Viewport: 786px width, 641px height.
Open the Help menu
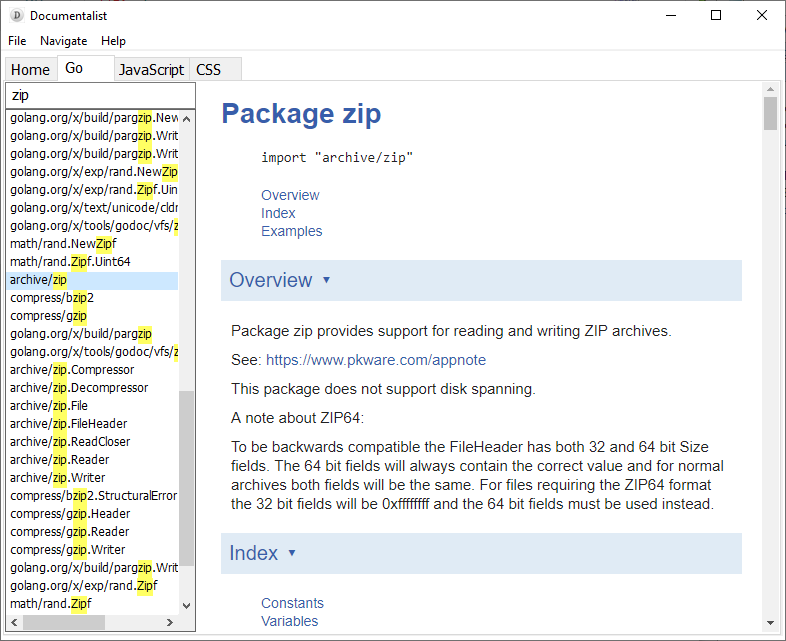point(113,41)
